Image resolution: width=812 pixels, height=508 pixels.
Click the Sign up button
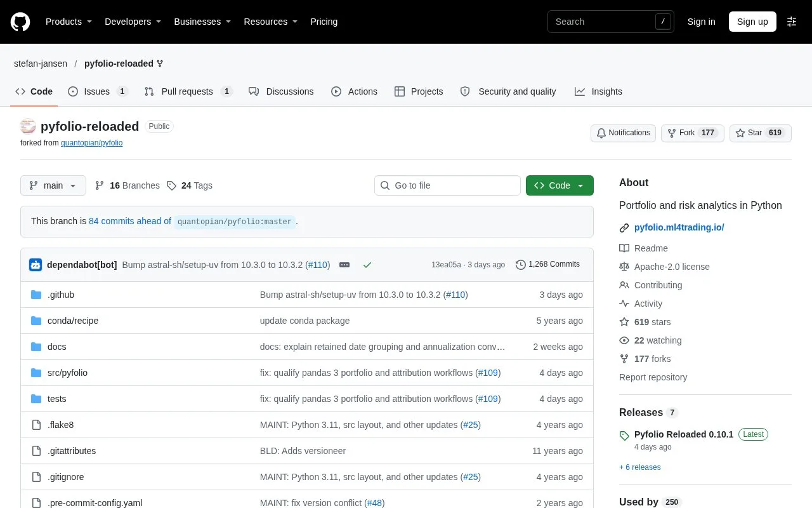tap(752, 22)
